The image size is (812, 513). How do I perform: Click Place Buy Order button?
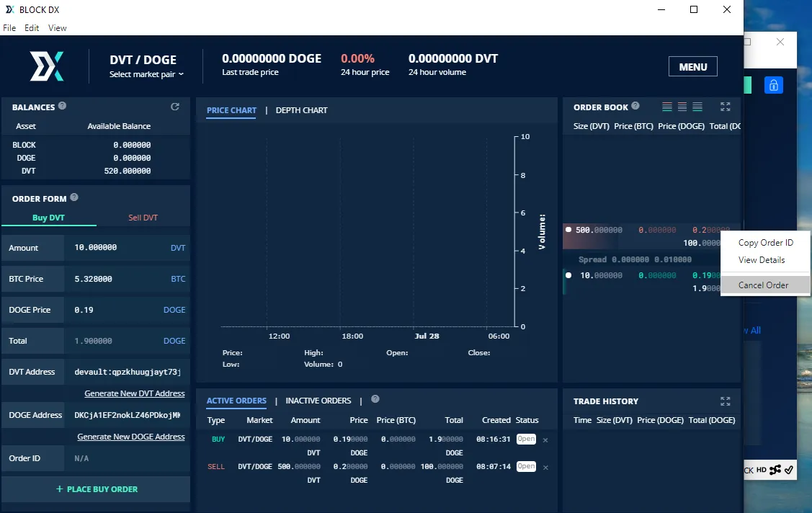pos(97,489)
